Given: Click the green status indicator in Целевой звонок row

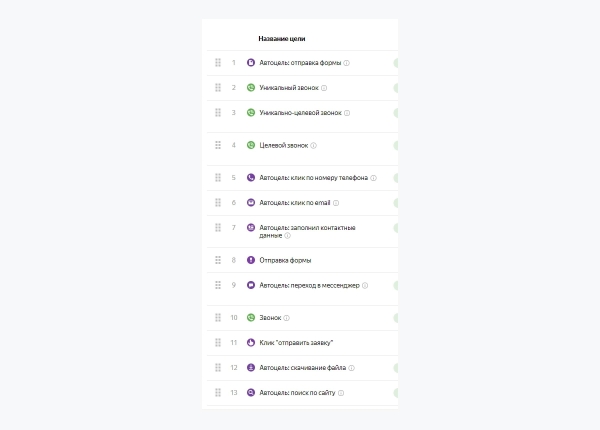Looking at the screenshot, I should [396, 146].
